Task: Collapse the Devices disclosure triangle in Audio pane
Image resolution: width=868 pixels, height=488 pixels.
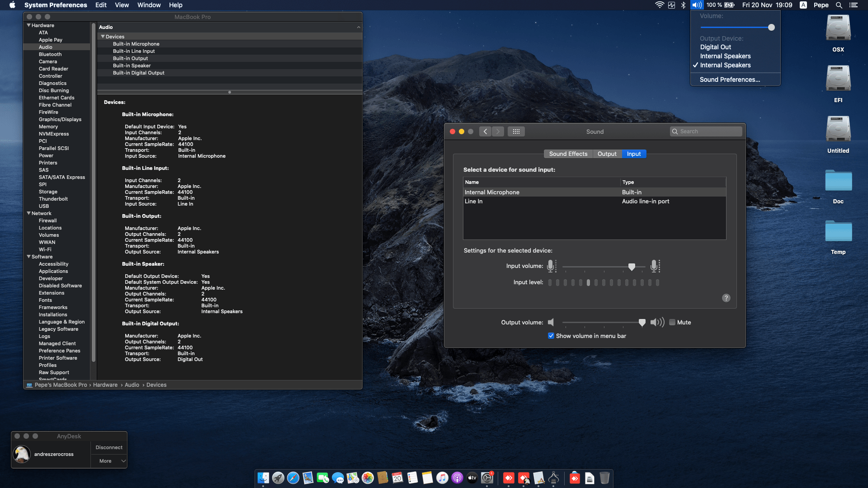Action: 103,36
